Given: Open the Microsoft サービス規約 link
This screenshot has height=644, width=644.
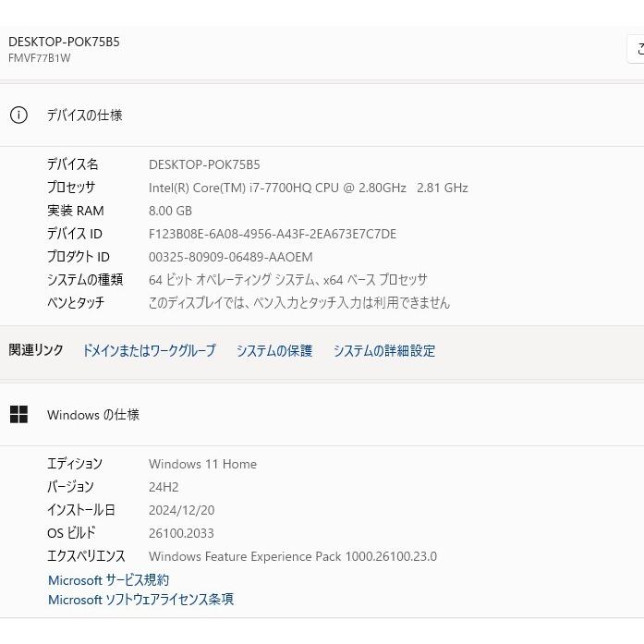Looking at the screenshot, I should [108, 580].
